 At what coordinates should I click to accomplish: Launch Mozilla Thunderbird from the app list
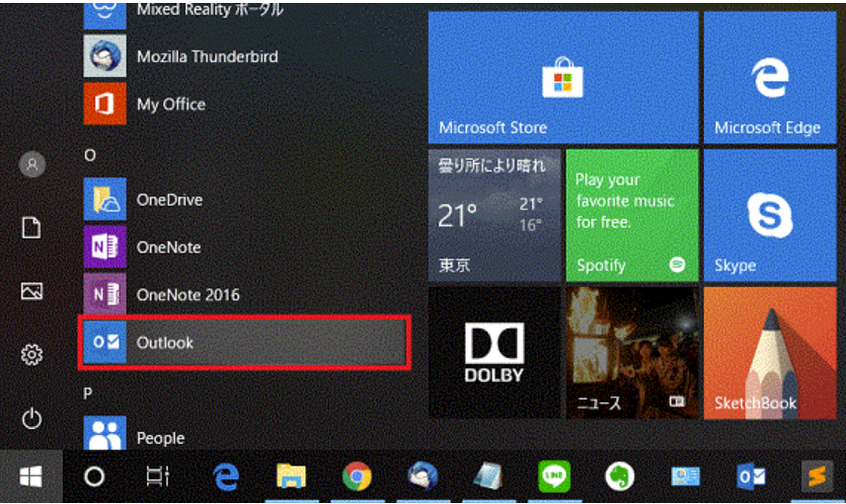click(x=244, y=56)
